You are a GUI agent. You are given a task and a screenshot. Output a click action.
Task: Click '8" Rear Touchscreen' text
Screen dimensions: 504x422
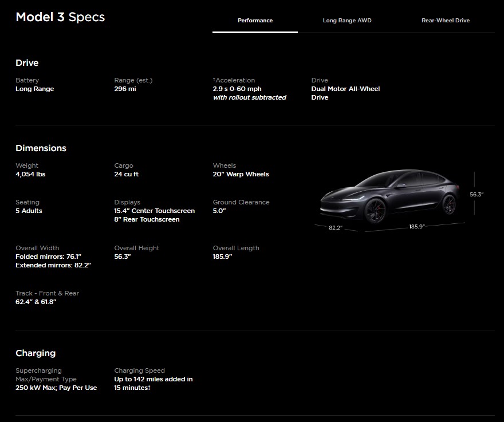tap(147, 219)
